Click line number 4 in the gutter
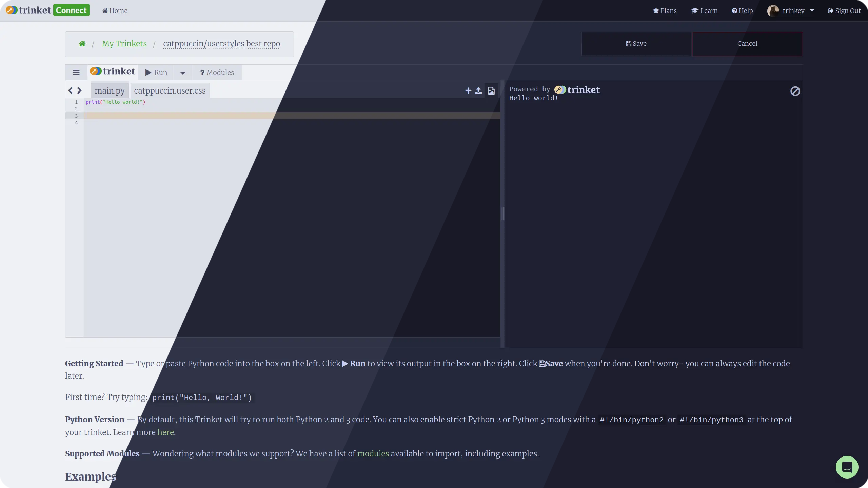The height and width of the screenshot is (488, 868). [x=76, y=123]
